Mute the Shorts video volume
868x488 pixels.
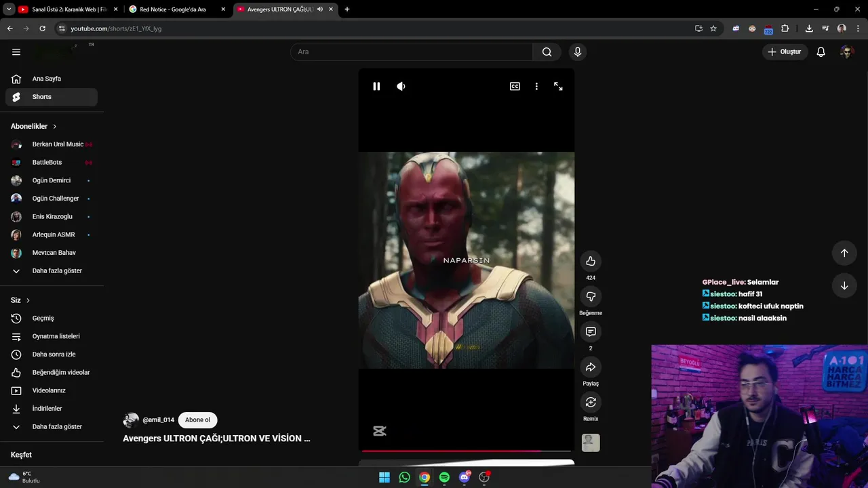(401, 86)
